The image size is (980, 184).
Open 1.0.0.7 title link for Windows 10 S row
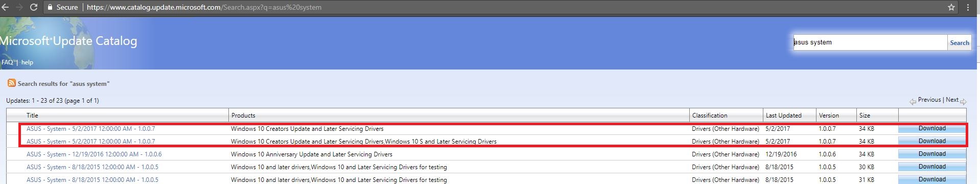[x=90, y=142]
